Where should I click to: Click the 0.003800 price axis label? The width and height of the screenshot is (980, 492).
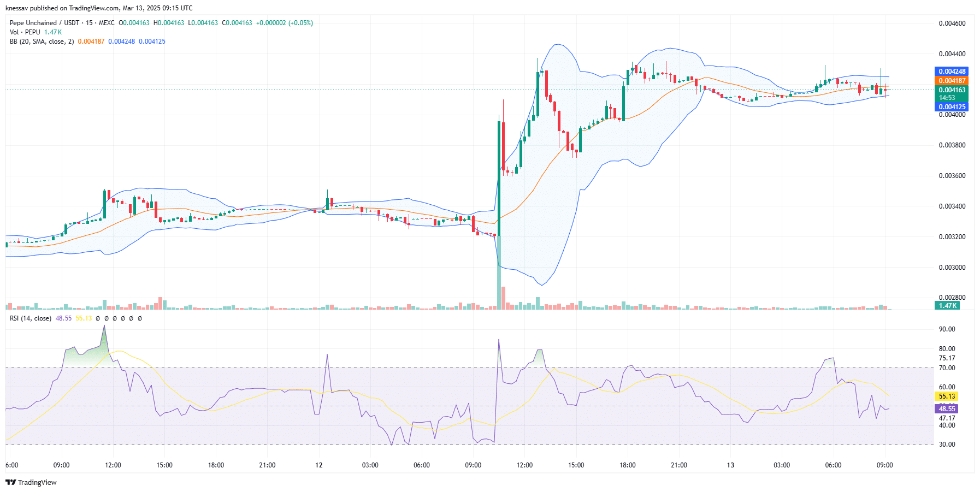tap(952, 145)
